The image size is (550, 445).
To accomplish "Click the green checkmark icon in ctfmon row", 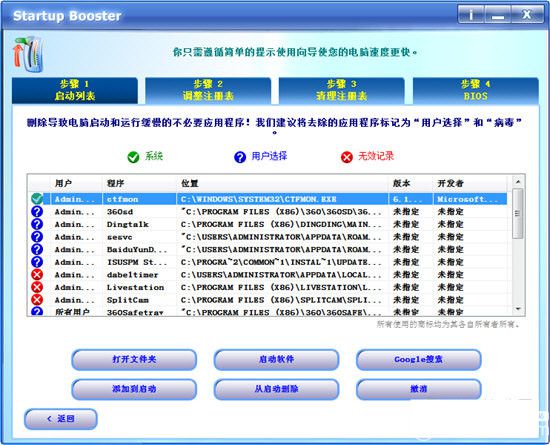I will point(37,199).
